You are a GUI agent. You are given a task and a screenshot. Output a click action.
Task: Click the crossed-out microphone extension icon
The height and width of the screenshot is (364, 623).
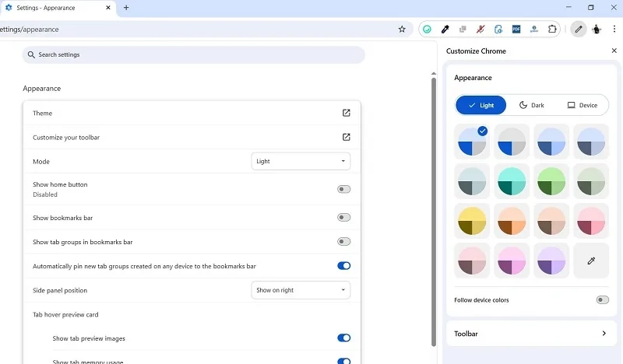(x=480, y=29)
